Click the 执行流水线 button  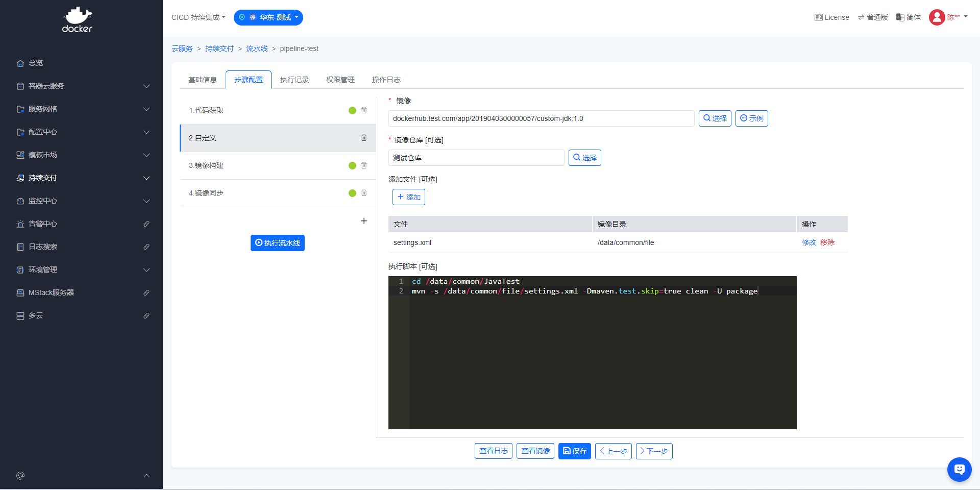click(278, 243)
